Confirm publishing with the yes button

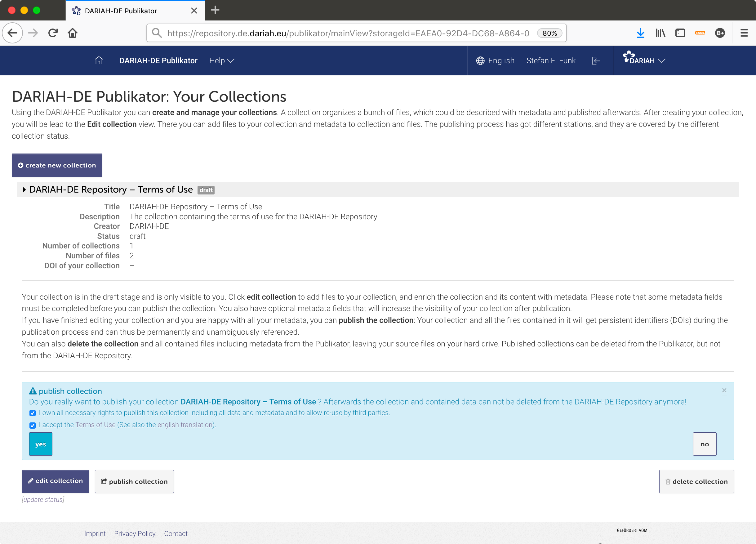coord(41,444)
